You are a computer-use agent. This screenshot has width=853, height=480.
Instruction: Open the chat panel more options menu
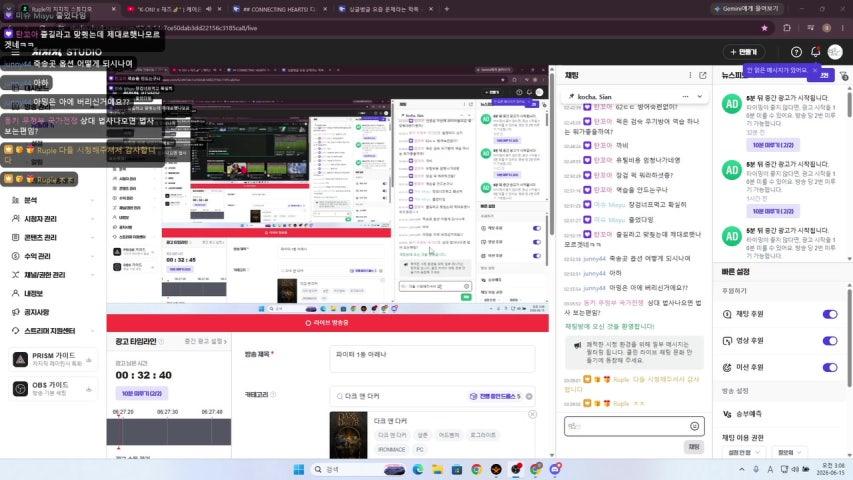(690, 75)
